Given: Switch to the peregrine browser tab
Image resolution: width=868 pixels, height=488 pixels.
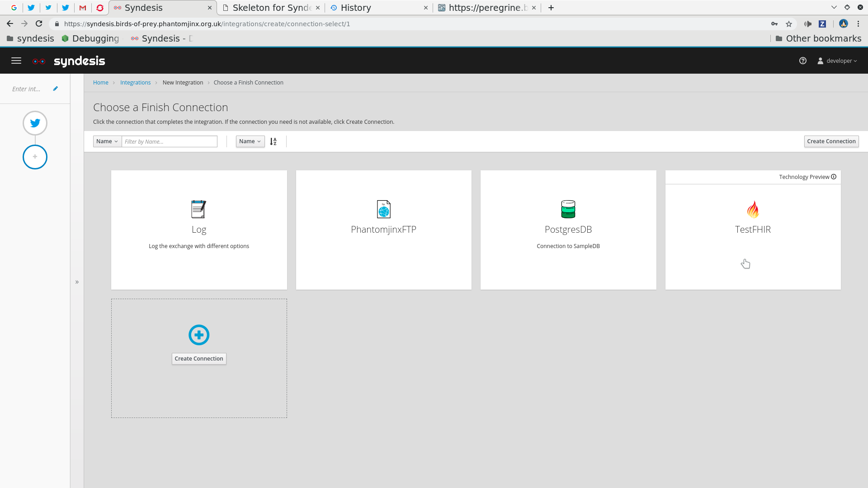Looking at the screenshot, I should click(x=486, y=8).
